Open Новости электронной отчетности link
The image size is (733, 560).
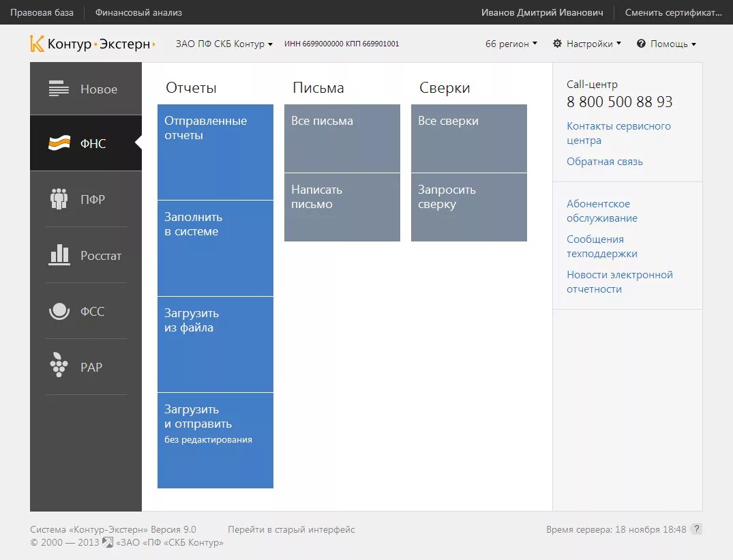(620, 282)
